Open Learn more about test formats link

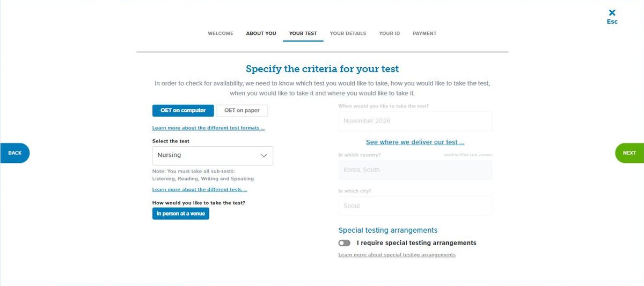tap(208, 128)
